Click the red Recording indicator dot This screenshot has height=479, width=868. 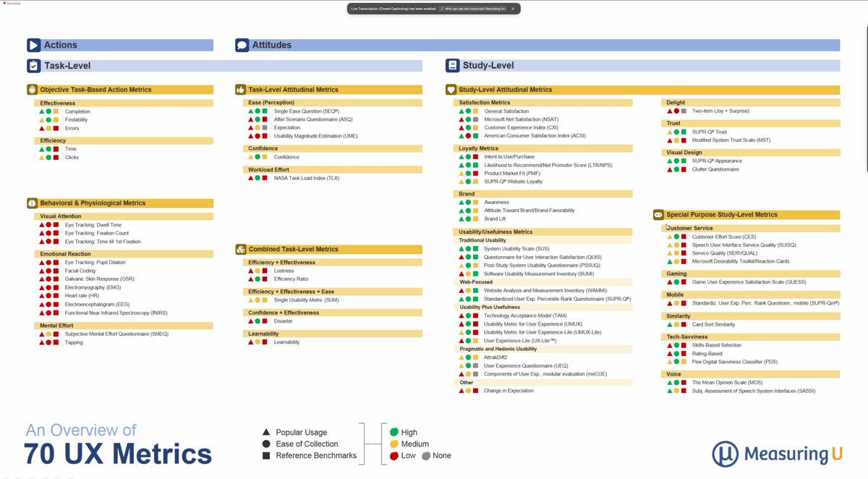pyautogui.click(x=3, y=3)
